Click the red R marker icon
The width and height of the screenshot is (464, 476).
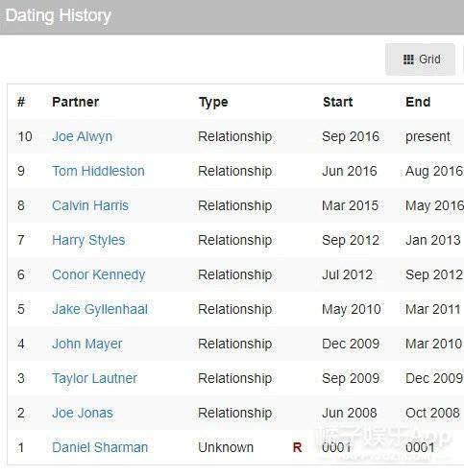click(x=297, y=447)
